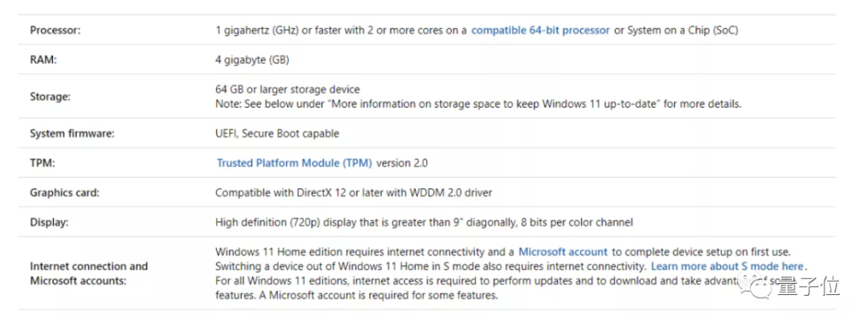This screenshot has width=868, height=324.
Task: Select the High definition (720p) display text
Action: tap(424, 223)
